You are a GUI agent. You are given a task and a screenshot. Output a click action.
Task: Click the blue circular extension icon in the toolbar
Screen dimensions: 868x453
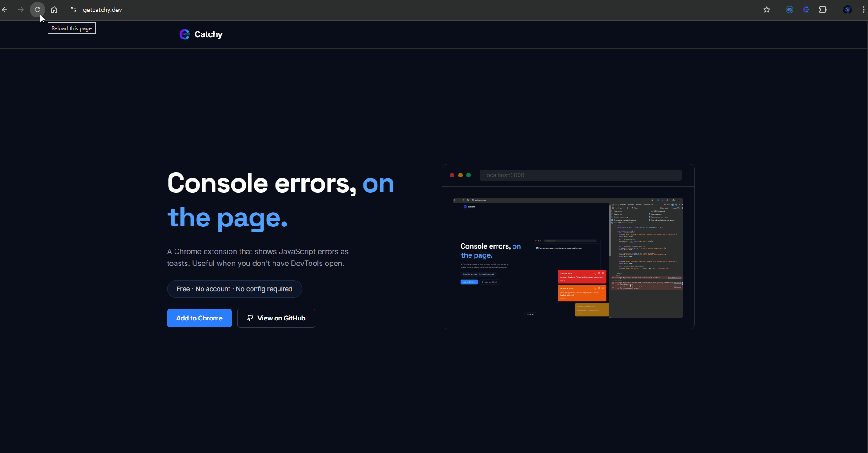pyautogui.click(x=789, y=9)
